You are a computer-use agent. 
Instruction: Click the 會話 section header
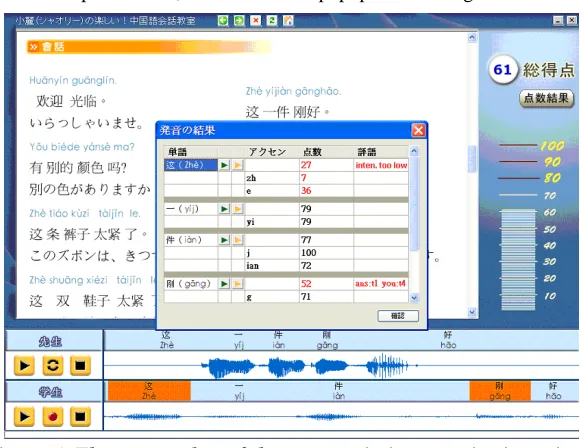coord(148,47)
